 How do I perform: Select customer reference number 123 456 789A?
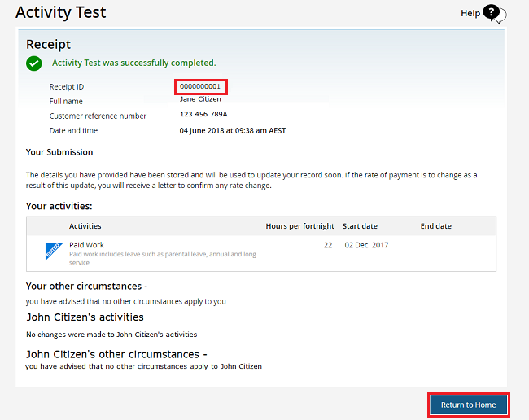click(x=203, y=114)
